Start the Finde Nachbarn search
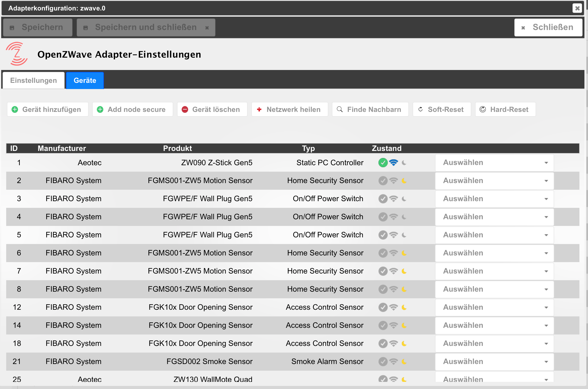 coord(370,110)
